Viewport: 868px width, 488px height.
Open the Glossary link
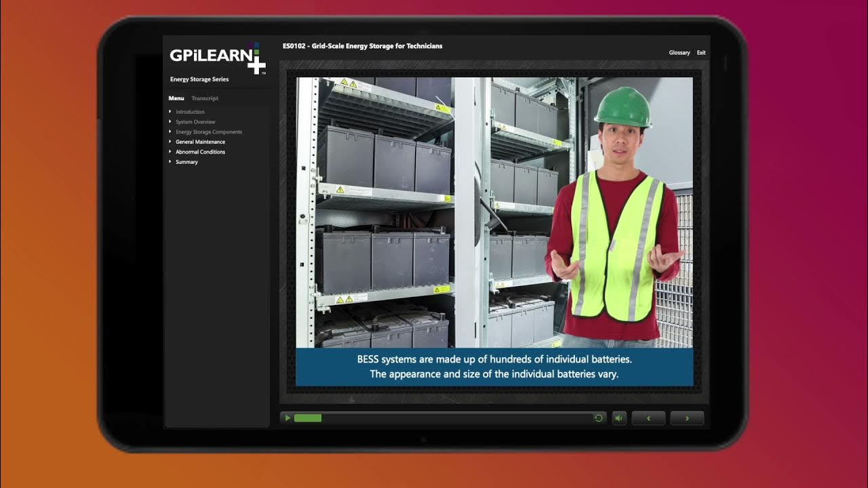point(679,53)
